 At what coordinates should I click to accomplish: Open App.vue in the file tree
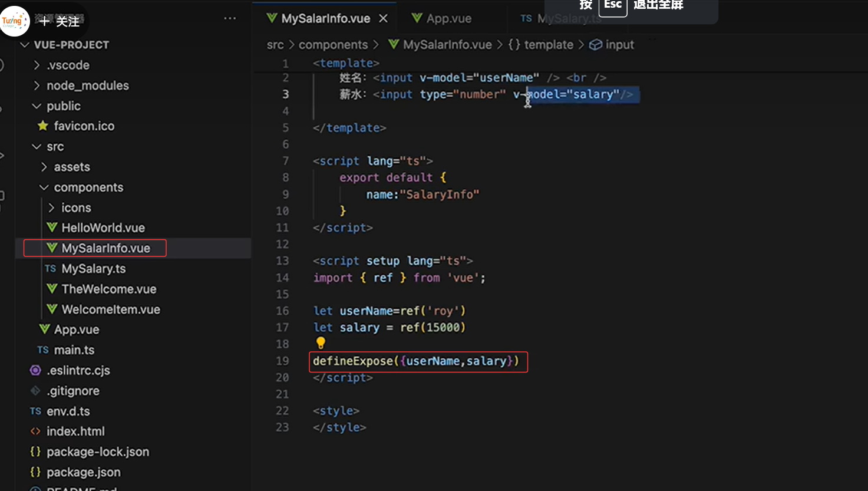[77, 329]
